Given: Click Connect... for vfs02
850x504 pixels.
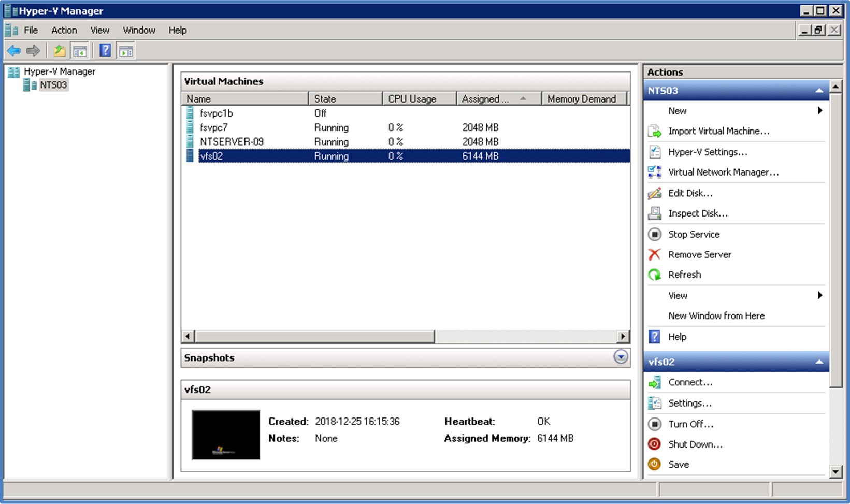Looking at the screenshot, I should pyautogui.click(x=690, y=382).
